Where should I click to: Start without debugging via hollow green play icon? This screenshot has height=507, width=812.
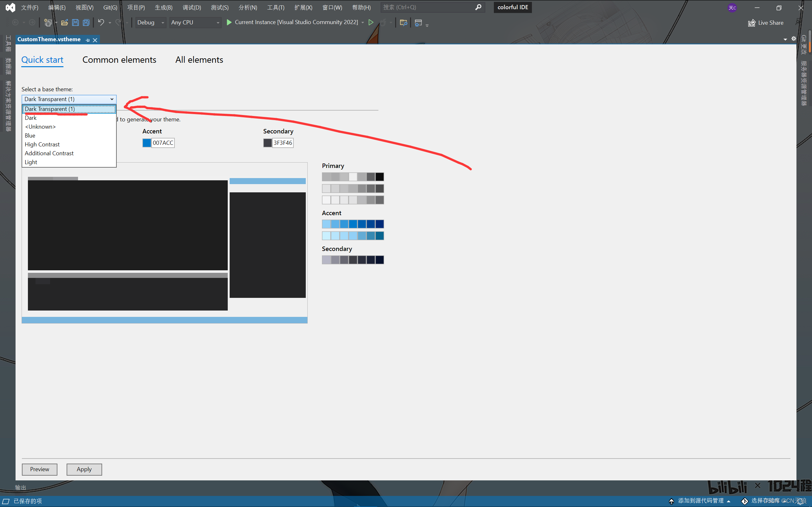click(371, 22)
